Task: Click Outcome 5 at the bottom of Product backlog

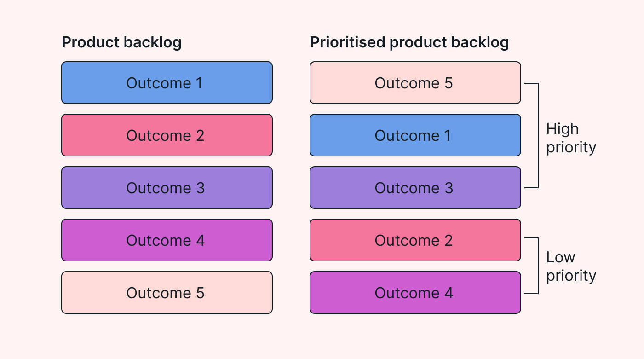Action: pos(167,293)
